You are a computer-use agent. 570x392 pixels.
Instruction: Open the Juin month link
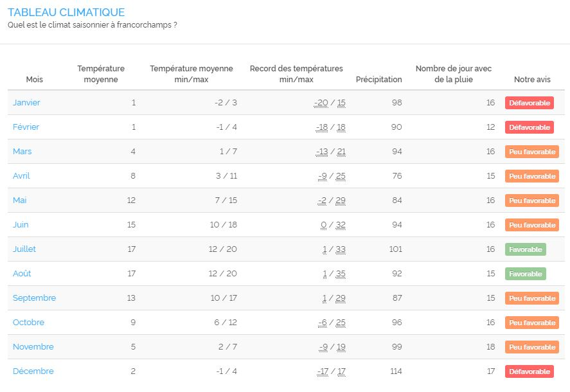21,225
